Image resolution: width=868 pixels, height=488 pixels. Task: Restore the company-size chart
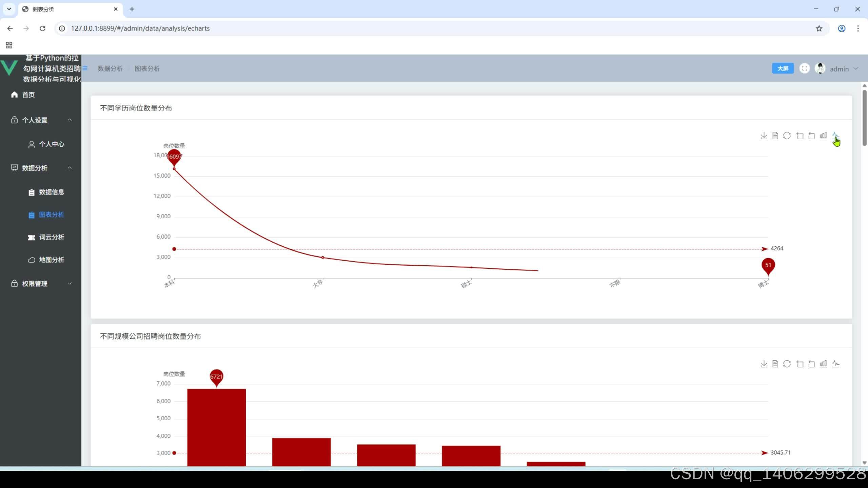787,364
